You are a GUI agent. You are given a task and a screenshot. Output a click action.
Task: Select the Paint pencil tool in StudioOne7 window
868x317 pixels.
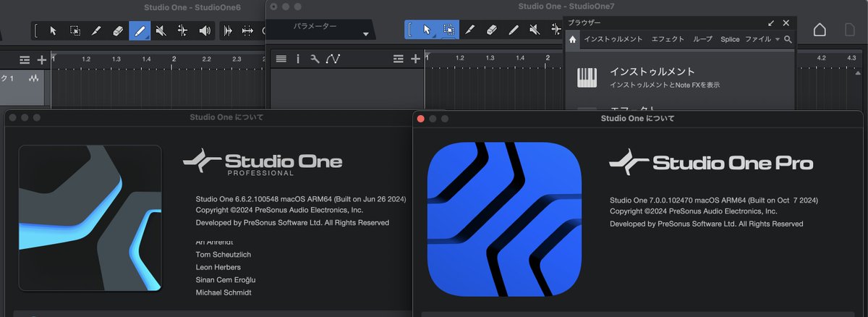pyautogui.click(x=514, y=30)
